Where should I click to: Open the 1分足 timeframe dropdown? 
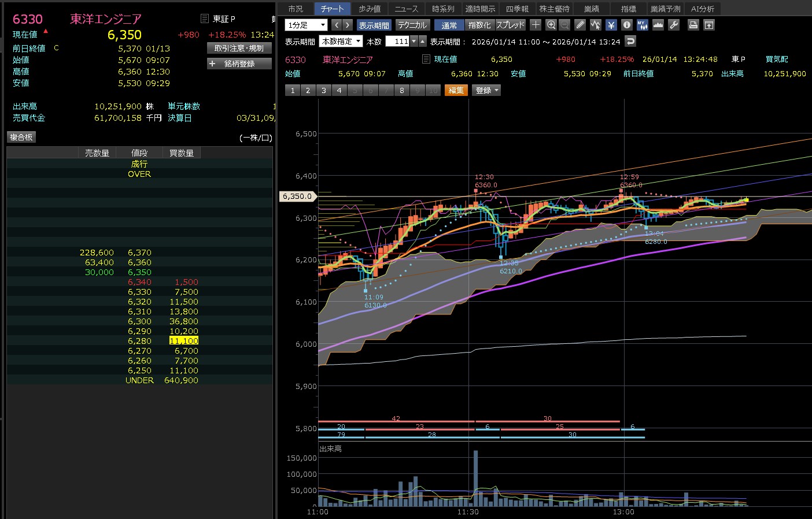click(306, 25)
